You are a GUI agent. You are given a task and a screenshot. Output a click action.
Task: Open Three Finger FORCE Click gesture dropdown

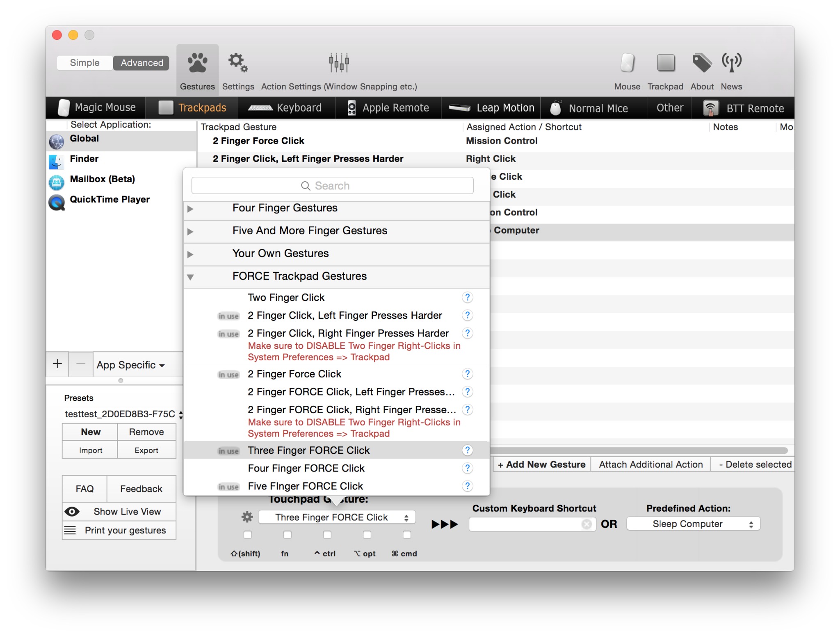tap(337, 517)
